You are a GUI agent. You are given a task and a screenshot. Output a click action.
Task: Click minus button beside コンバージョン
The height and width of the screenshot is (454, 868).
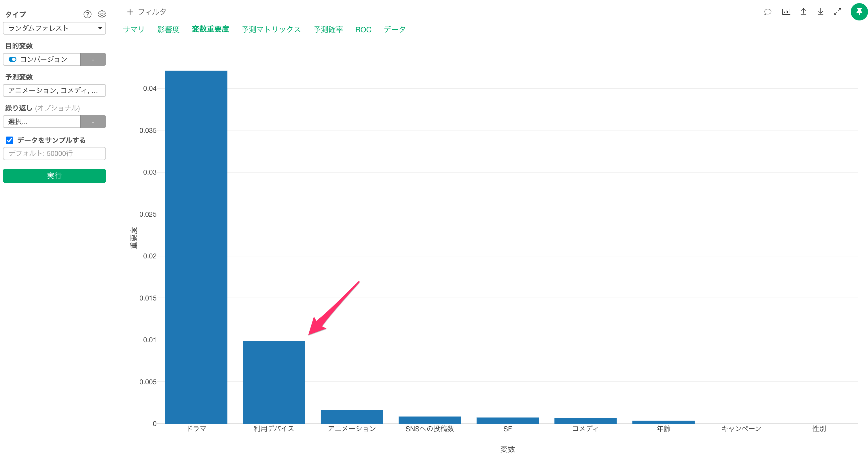(93, 59)
